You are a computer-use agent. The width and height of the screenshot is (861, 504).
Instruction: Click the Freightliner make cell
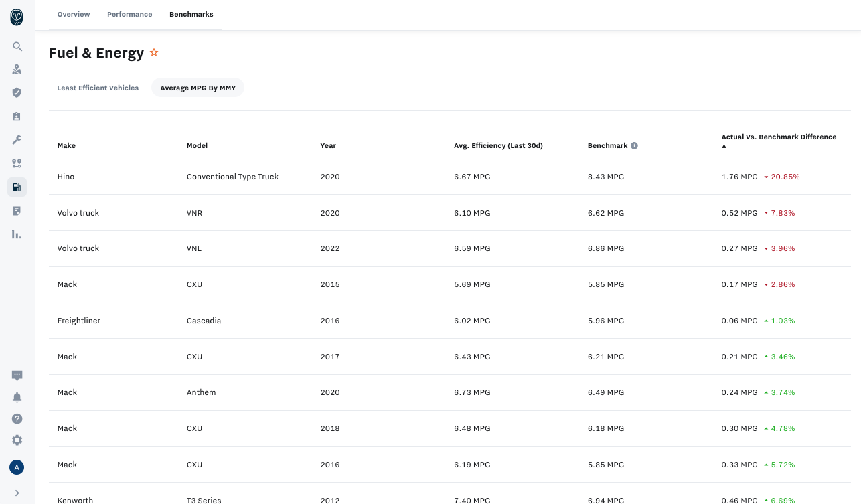(79, 321)
